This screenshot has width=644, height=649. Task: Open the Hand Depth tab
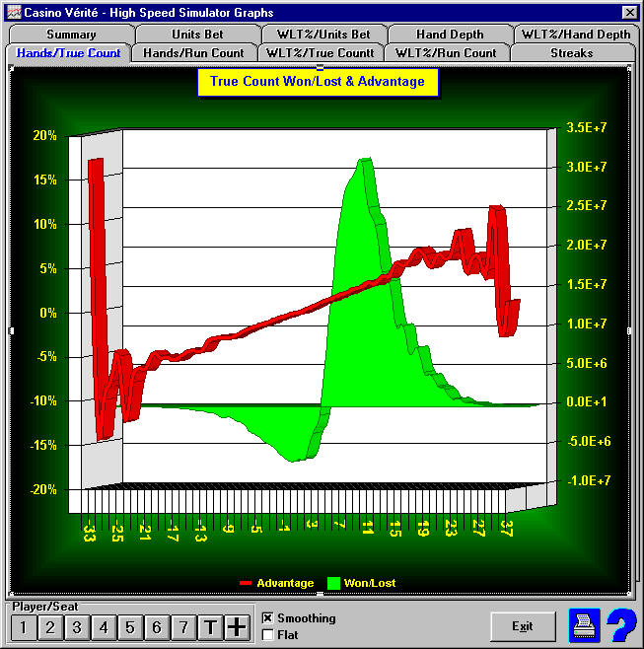tap(450, 35)
